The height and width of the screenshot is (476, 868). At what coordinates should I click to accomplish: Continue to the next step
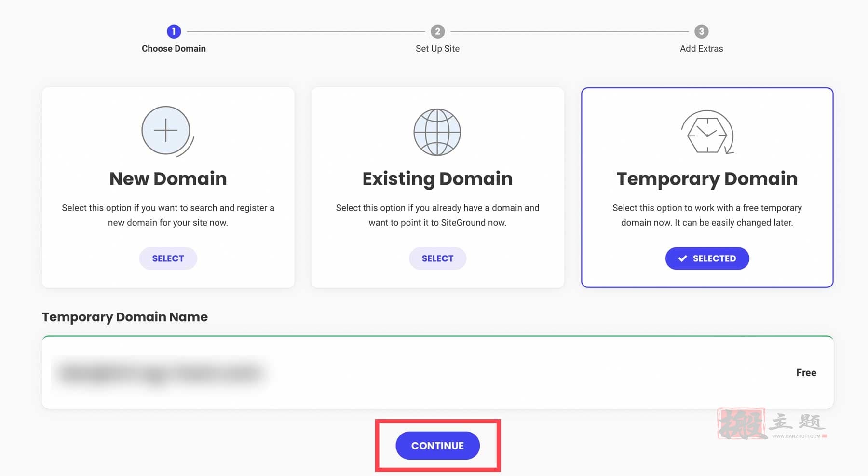coord(437,446)
